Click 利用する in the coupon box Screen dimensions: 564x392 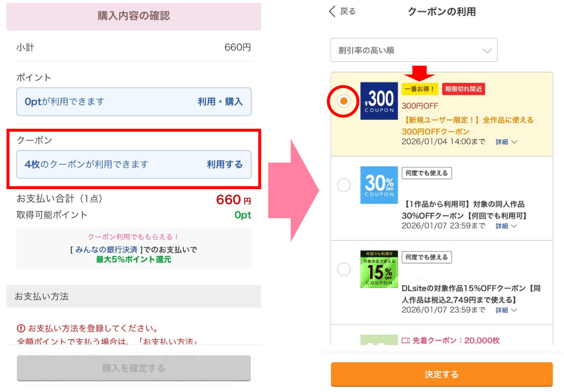tap(224, 165)
